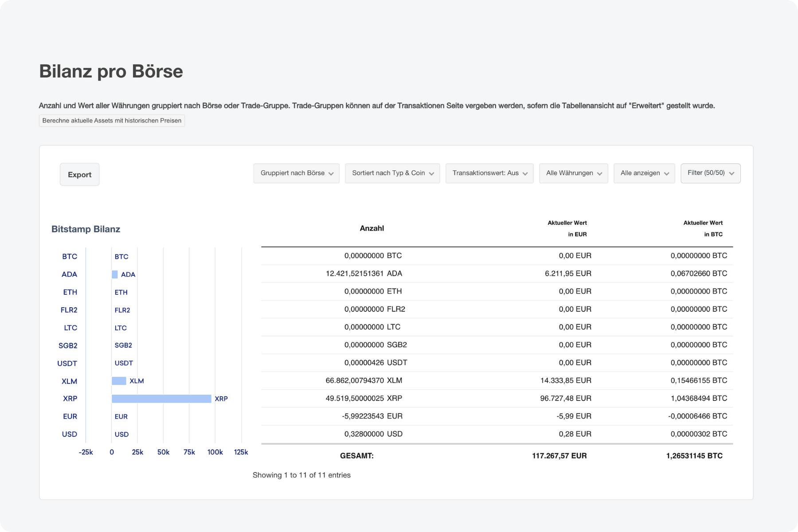This screenshot has height=532, width=798.
Task: Click the 0,00000000 ETH amount
Action: coord(373,291)
